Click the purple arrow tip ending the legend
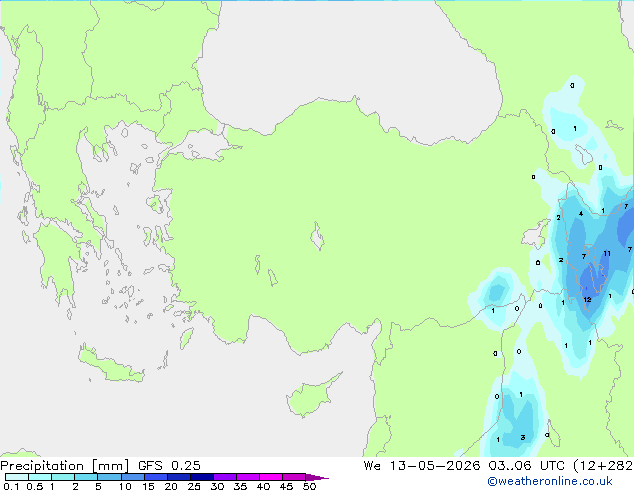Screen dimensions: 634x490 tap(317, 477)
